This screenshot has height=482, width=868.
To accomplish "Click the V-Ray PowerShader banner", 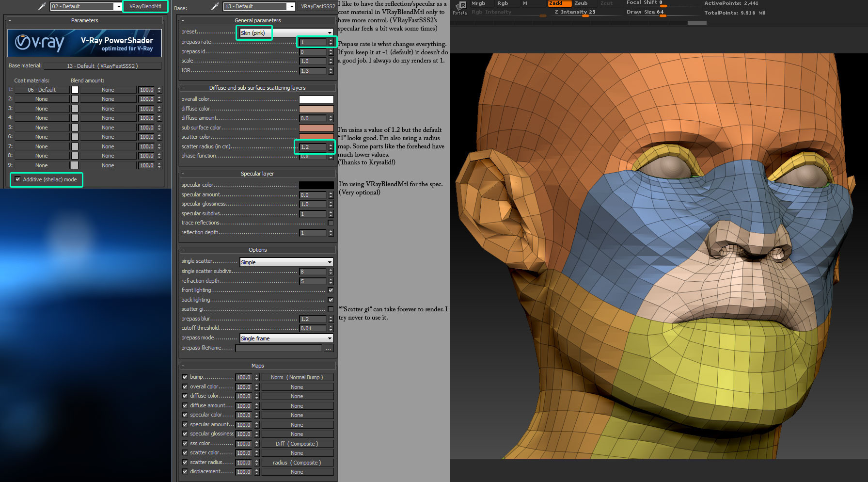I will click(x=84, y=43).
